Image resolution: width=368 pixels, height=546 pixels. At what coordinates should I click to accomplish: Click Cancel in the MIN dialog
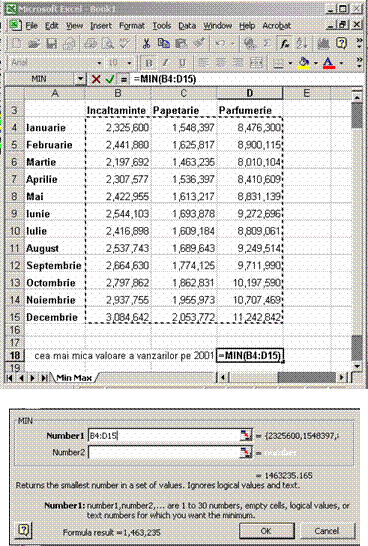[327, 531]
